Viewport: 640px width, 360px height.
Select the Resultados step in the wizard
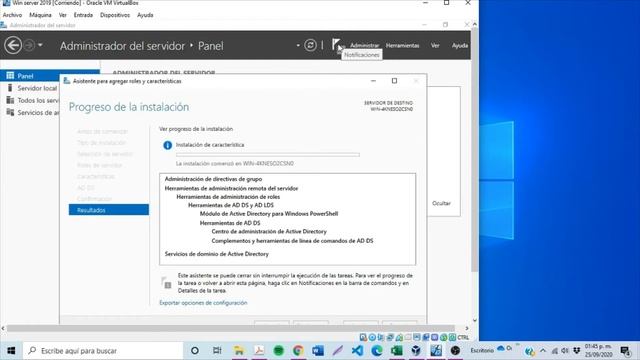(109, 210)
